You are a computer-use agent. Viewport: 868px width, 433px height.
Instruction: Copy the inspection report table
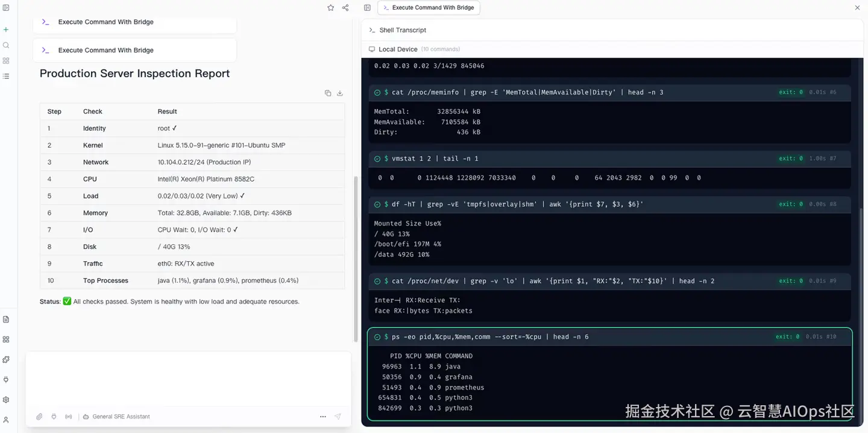(328, 93)
